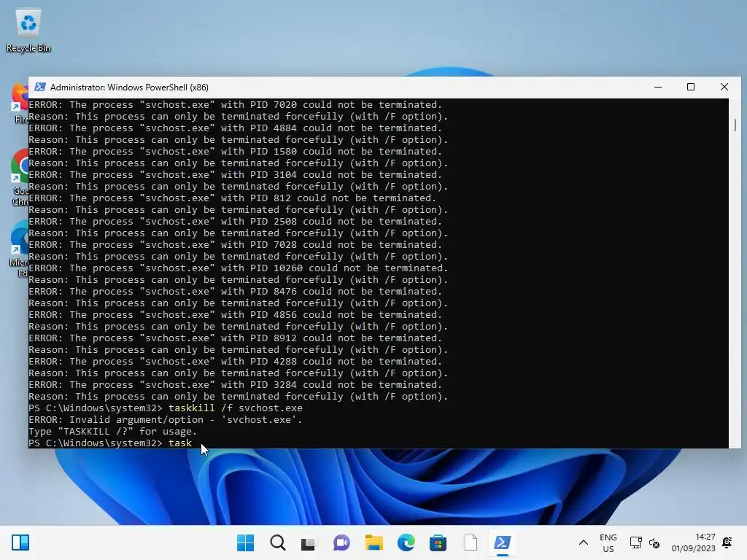
Task: Open taskbar Search
Action: [x=278, y=542]
